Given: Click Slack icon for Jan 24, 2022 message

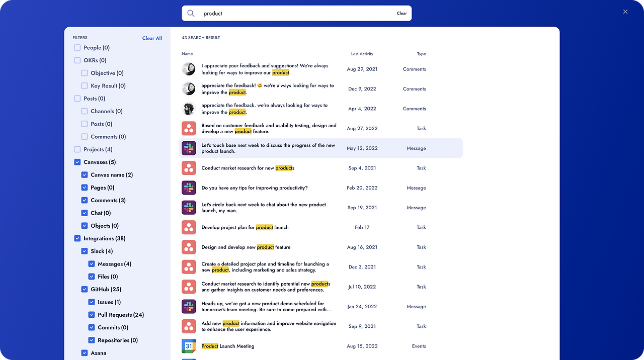Looking at the screenshot, I should click(189, 306).
